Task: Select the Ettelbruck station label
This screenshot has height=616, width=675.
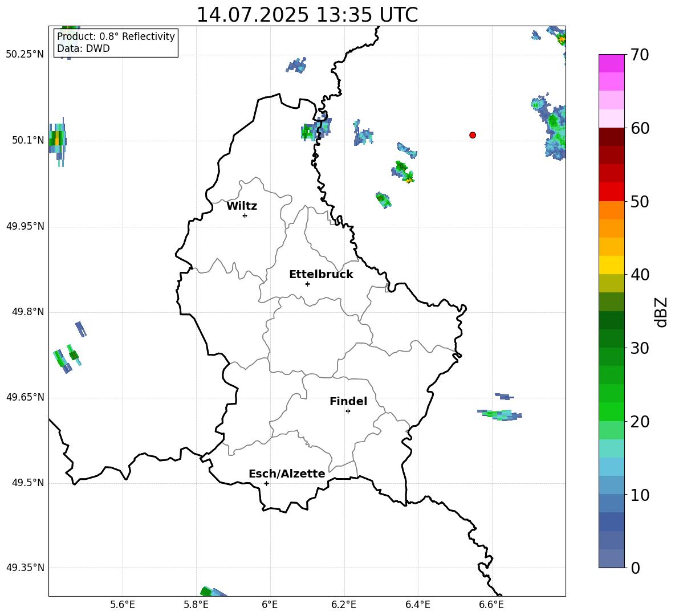Action: [x=321, y=275]
